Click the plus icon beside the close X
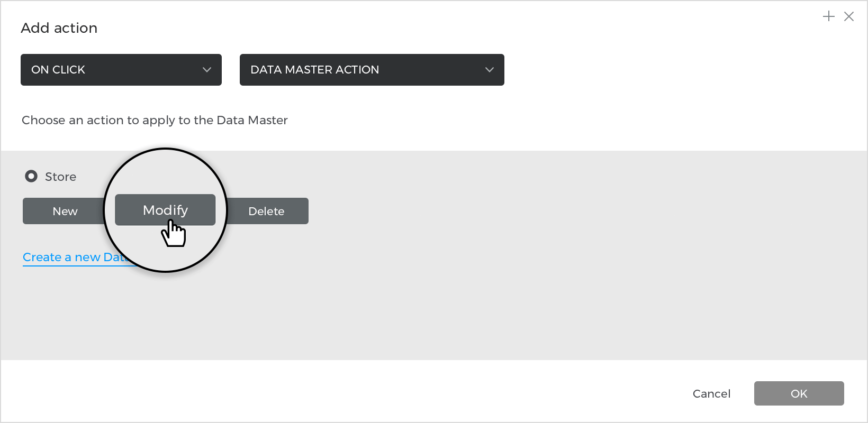868x423 pixels. [829, 16]
